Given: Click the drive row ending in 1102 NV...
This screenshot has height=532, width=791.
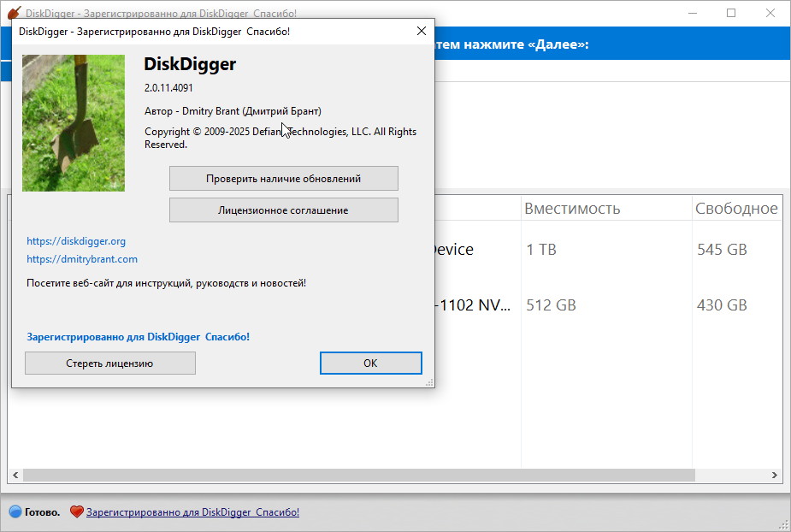Looking at the screenshot, I should [395, 304].
